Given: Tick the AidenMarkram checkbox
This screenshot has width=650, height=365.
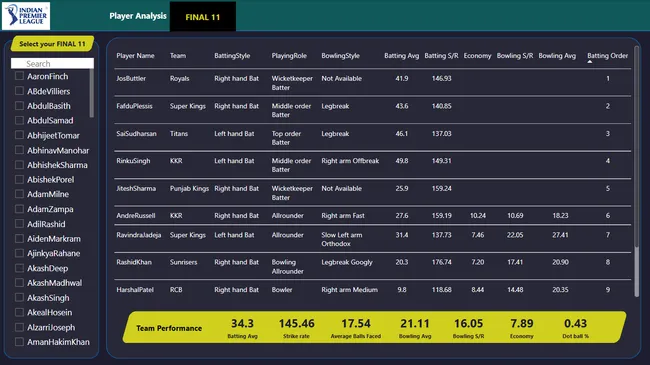Looking at the screenshot, I should [19, 238].
